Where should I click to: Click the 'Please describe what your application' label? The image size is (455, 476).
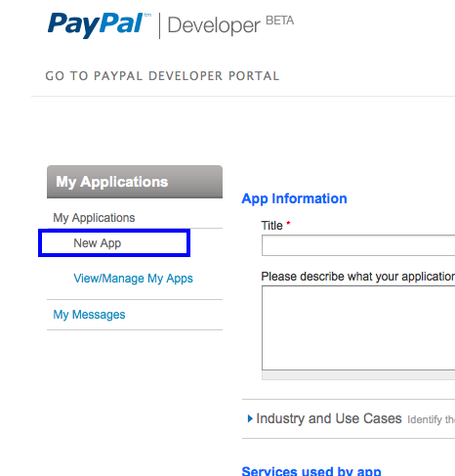pos(358,277)
